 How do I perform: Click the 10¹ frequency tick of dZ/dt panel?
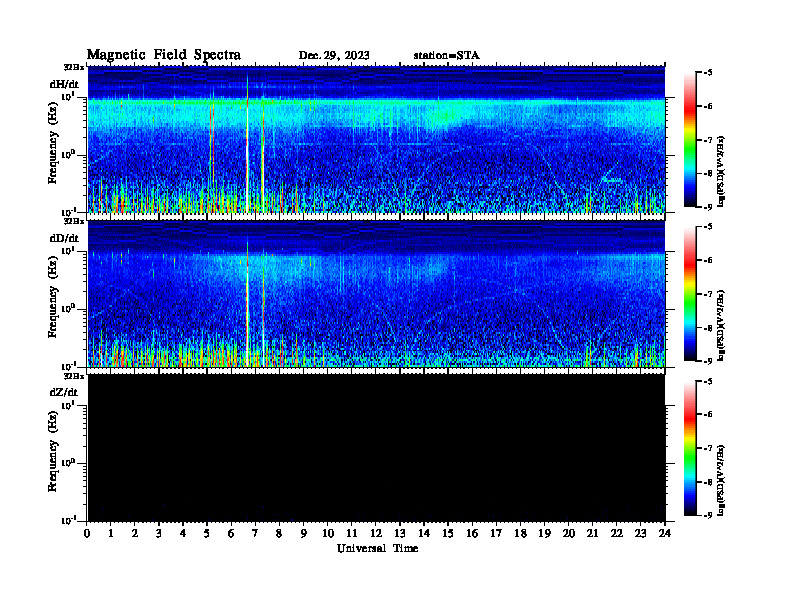(68, 405)
